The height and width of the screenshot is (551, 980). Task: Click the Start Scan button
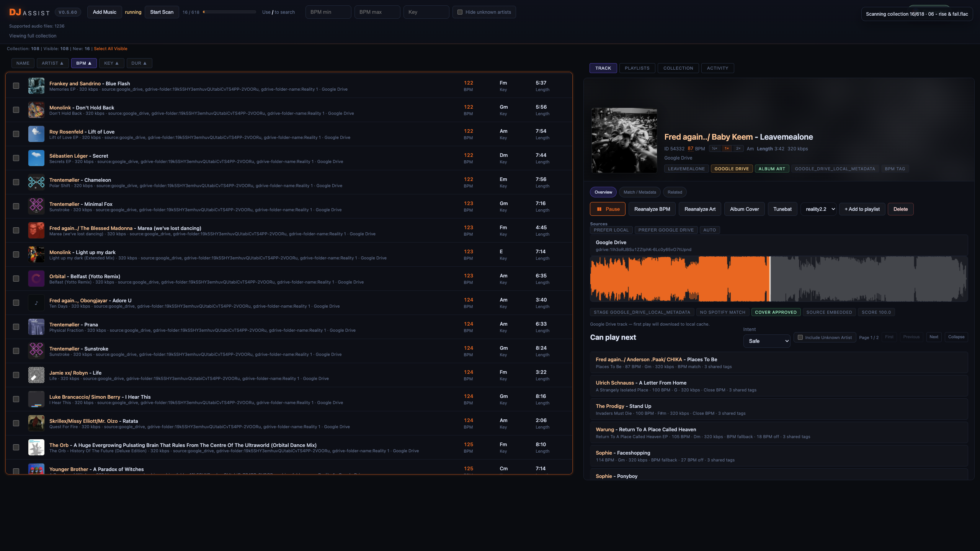point(162,12)
